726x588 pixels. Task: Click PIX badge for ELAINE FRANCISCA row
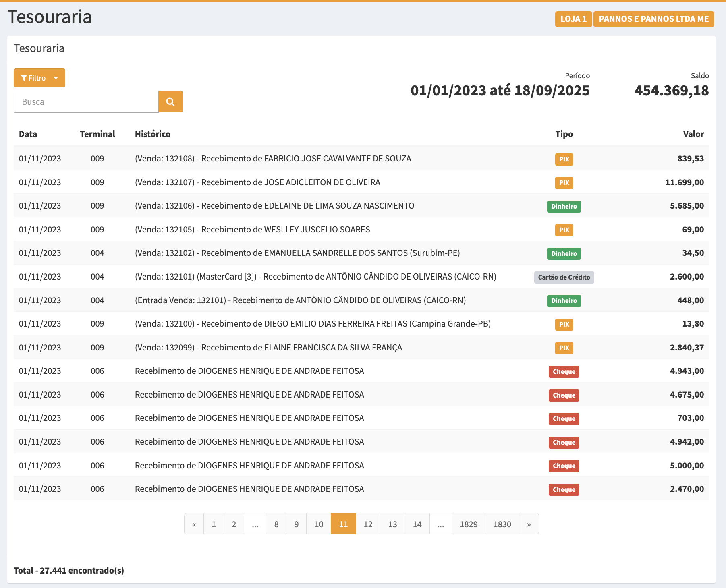[x=564, y=348]
